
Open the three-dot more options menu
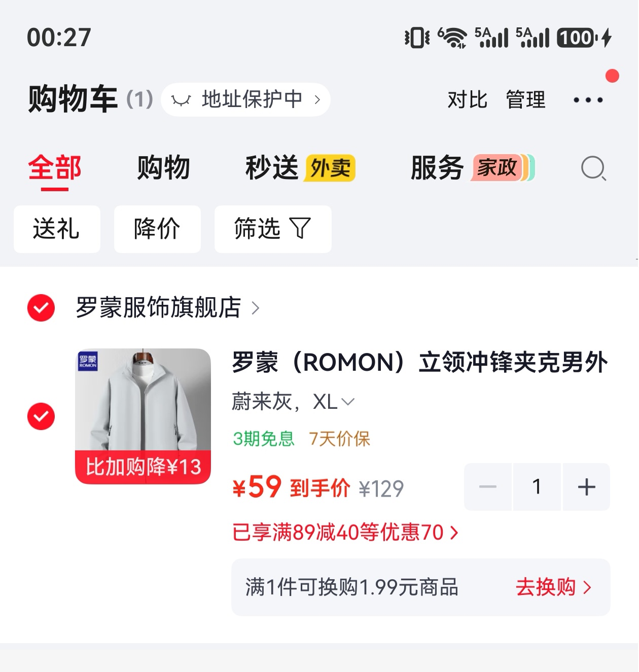pyautogui.click(x=588, y=100)
